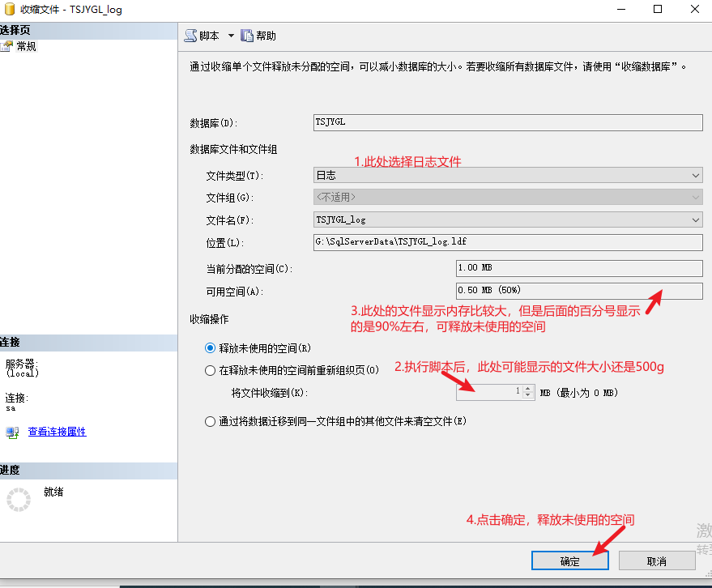712x588 pixels.
Task: Click the 将文件收缩到 size input box
Action: click(x=489, y=392)
